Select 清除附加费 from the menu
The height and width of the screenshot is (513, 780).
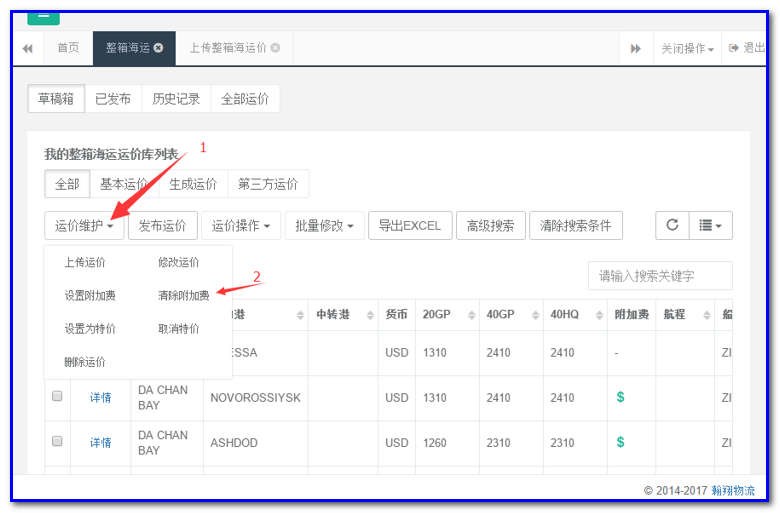[184, 296]
